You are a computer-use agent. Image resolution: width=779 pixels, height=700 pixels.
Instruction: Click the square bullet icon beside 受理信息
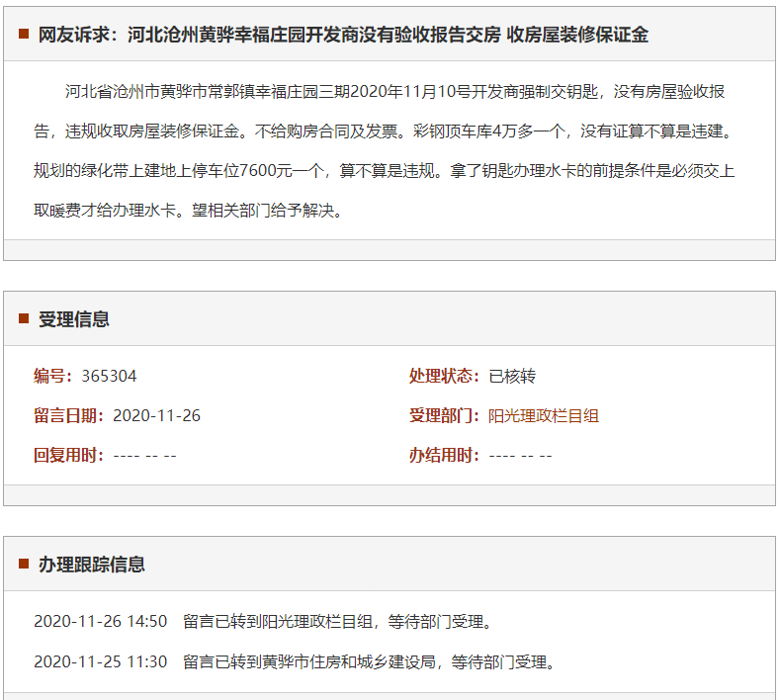[x=24, y=318]
